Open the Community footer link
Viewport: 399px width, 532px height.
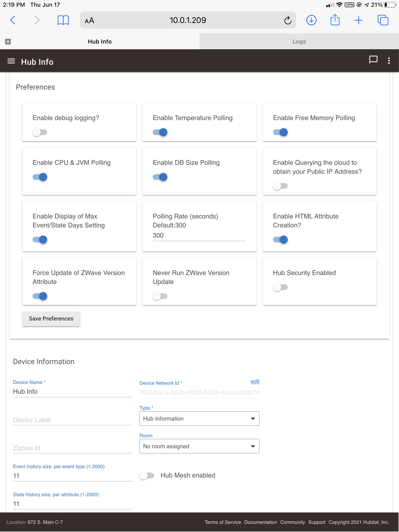pos(292,522)
